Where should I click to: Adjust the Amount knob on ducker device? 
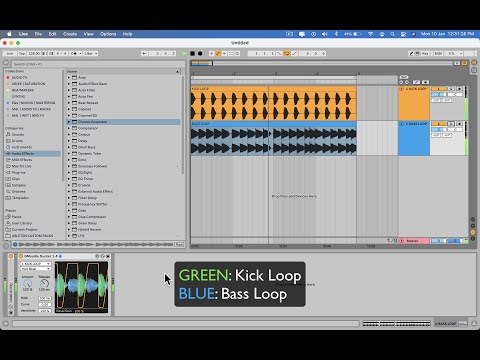point(27,284)
